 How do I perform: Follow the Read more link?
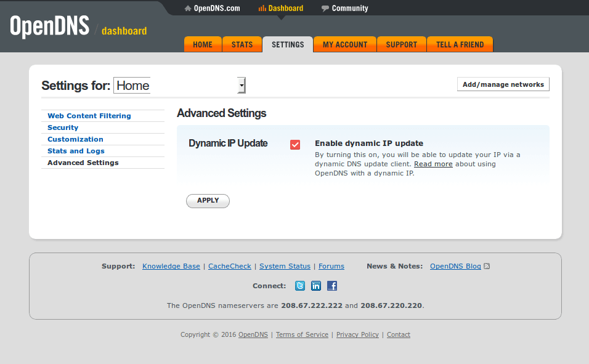(433, 164)
